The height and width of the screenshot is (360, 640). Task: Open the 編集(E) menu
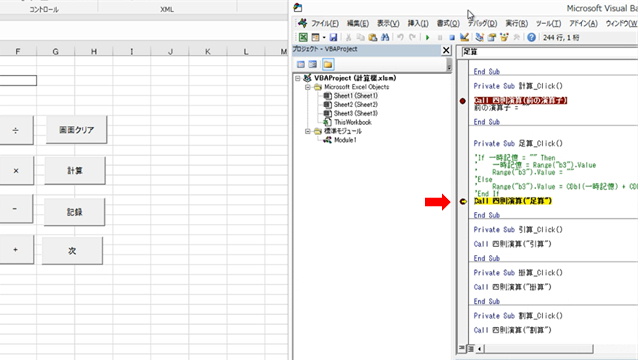pos(358,24)
